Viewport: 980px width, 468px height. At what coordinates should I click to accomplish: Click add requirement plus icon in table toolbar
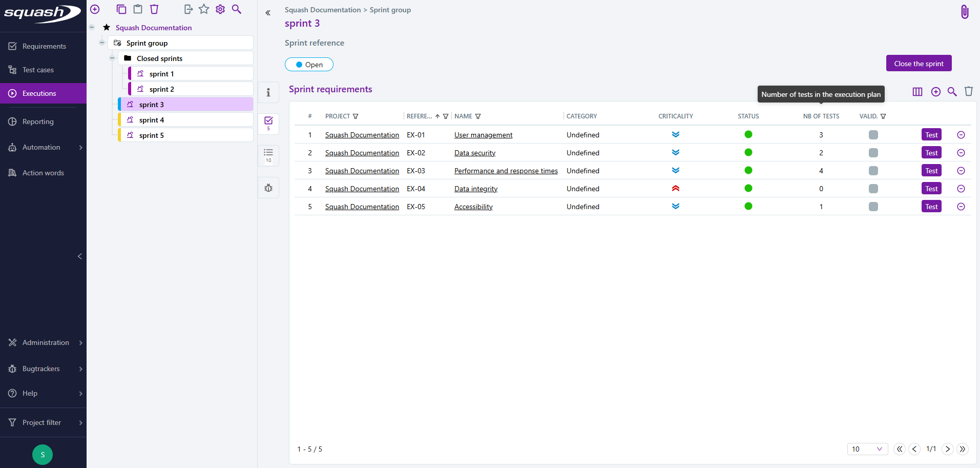[935, 92]
